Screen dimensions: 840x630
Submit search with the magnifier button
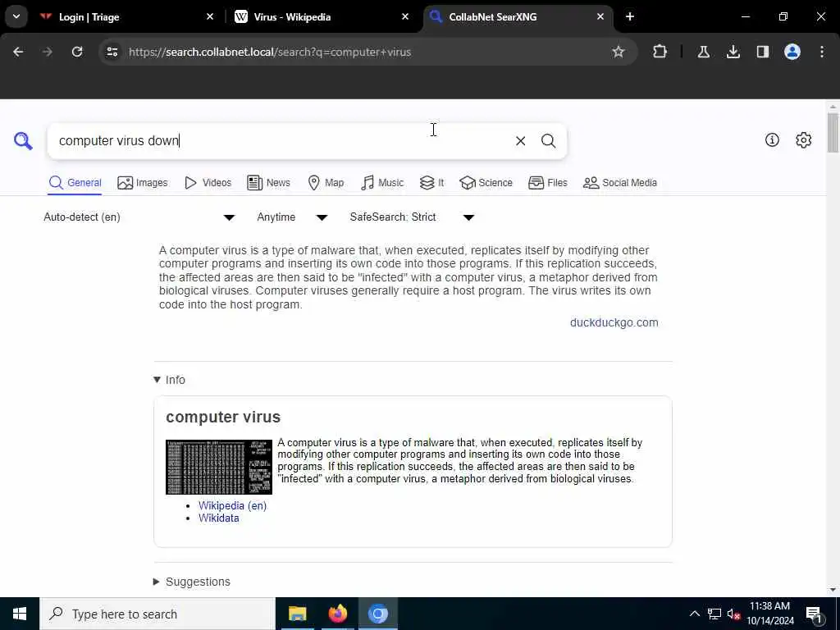[x=548, y=141]
